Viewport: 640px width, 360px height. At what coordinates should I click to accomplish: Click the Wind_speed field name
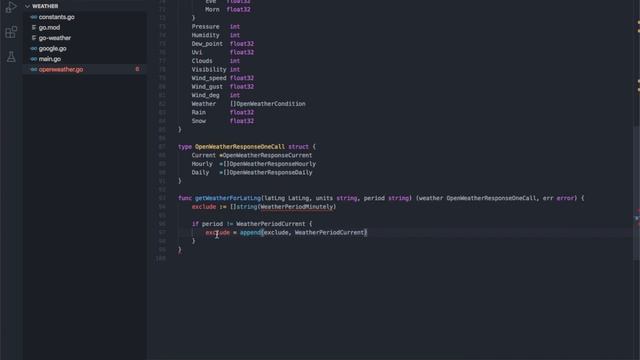(209, 78)
